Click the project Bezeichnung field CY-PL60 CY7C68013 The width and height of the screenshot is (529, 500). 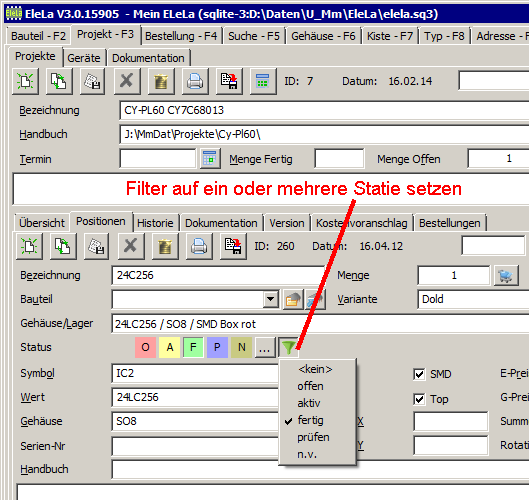[324, 110]
